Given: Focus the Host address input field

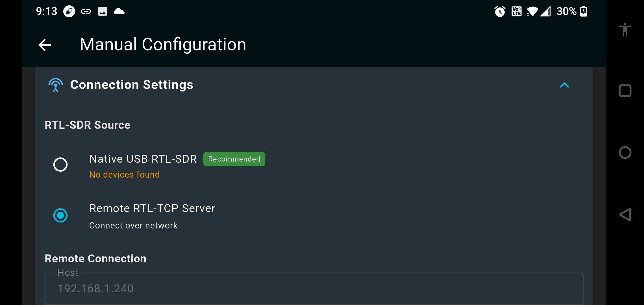Looking at the screenshot, I should pyautogui.click(x=314, y=289).
